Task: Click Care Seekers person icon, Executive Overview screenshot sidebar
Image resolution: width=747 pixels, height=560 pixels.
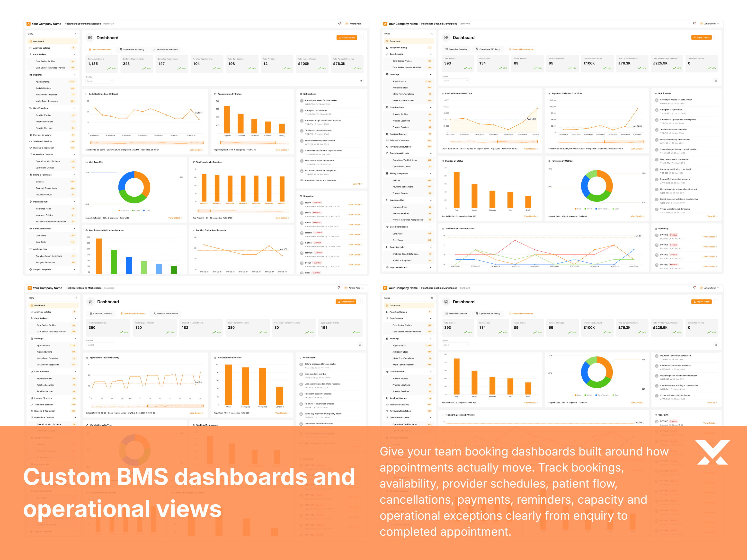Action: 31,54
